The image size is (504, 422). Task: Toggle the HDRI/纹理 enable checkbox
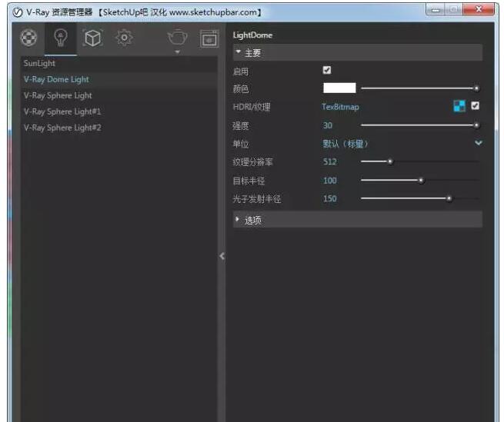[475, 105]
